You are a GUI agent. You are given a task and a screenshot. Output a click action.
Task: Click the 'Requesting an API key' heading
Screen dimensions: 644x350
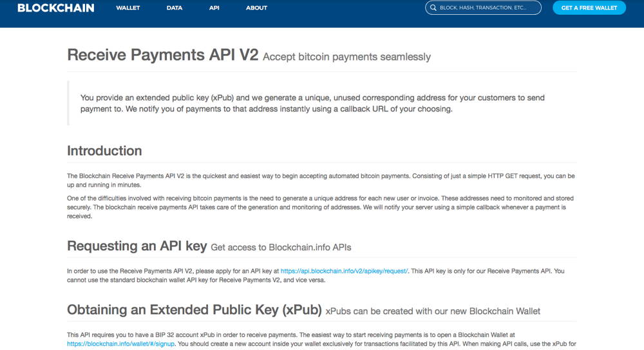(x=137, y=246)
